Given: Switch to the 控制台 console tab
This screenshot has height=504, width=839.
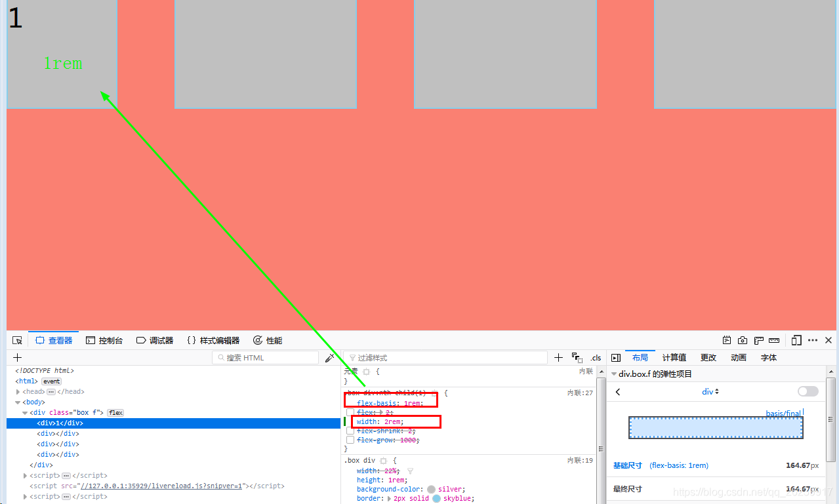Looking at the screenshot, I should click(104, 340).
